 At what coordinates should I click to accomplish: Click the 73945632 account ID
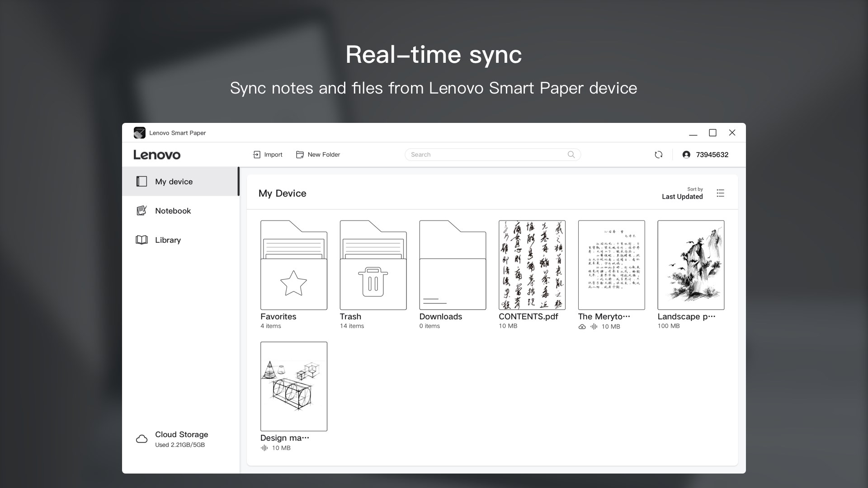point(712,155)
